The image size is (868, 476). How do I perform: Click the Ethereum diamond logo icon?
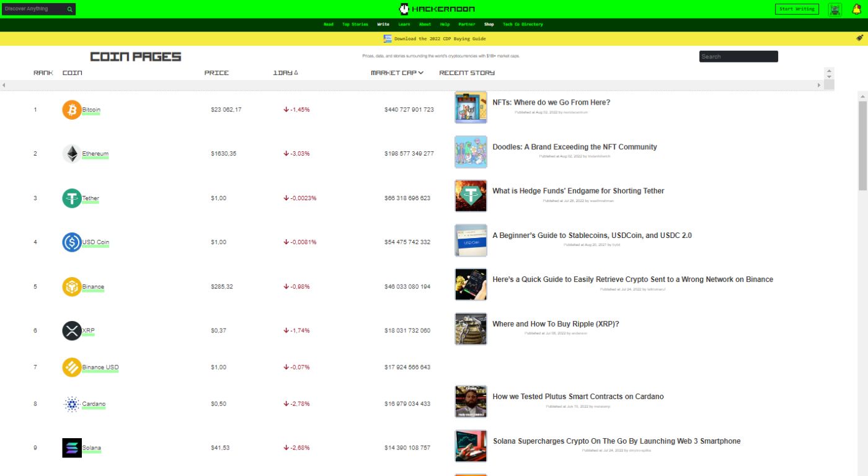(x=72, y=154)
